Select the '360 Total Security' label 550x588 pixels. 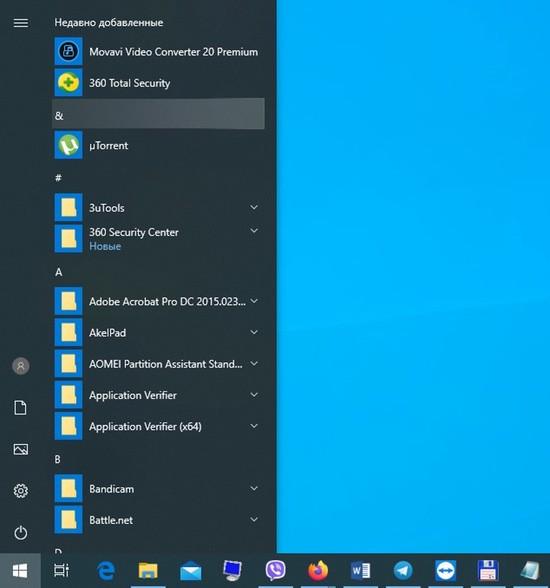click(x=129, y=83)
